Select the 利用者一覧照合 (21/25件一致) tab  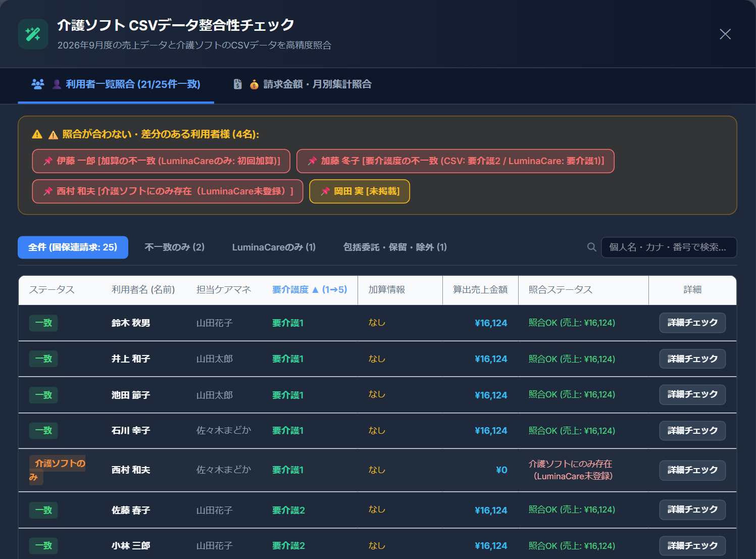(116, 84)
